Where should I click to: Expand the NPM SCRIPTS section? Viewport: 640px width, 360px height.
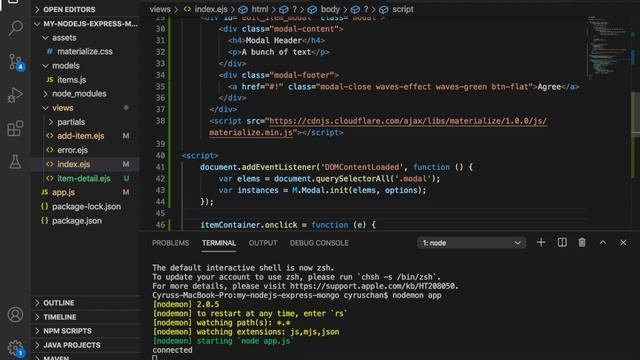(86, 331)
